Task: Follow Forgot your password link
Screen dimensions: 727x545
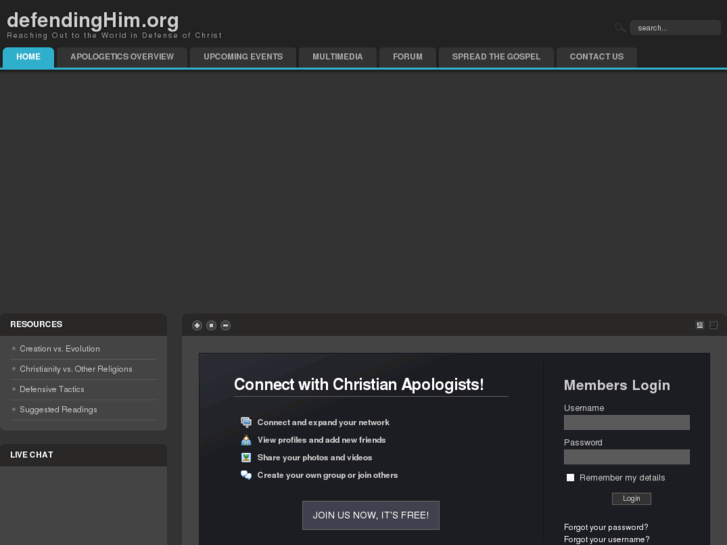Action: point(606,527)
